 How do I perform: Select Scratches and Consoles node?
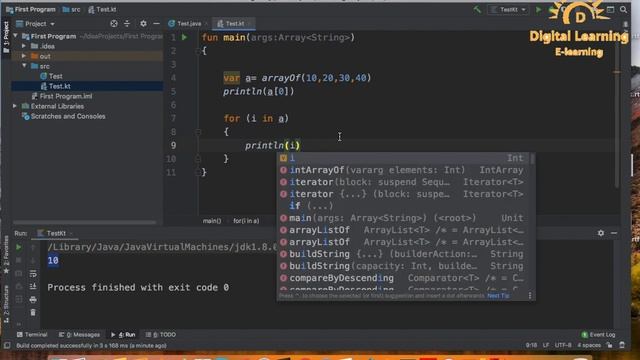click(64, 116)
